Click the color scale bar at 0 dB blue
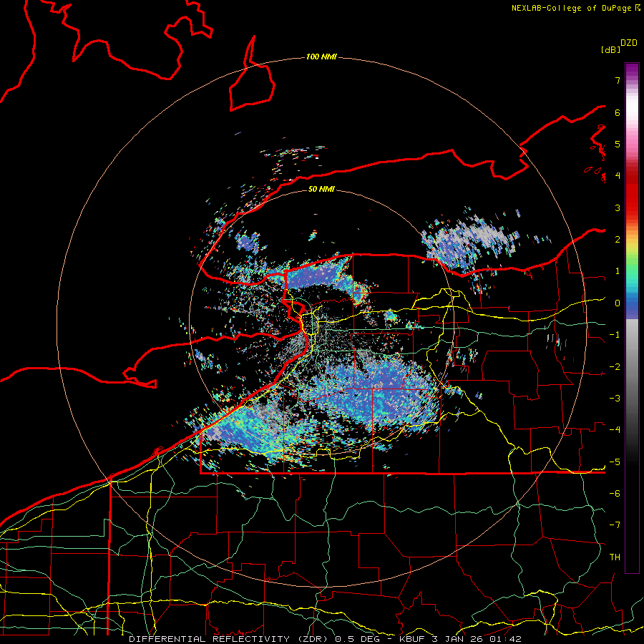Viewport: 644px width, 644px height. [632, 303]
